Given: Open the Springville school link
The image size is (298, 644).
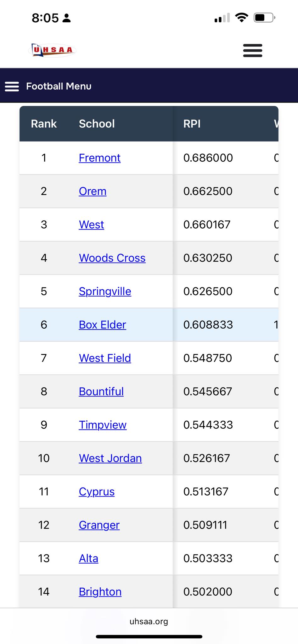Looking at the screenshot, I should (105, 291).
